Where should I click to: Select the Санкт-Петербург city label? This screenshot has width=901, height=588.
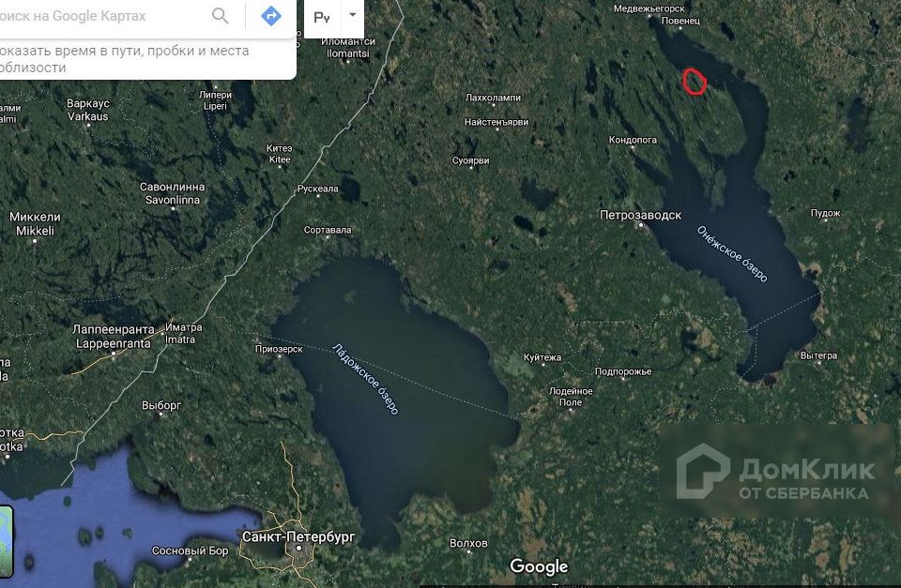click(298, 537)
